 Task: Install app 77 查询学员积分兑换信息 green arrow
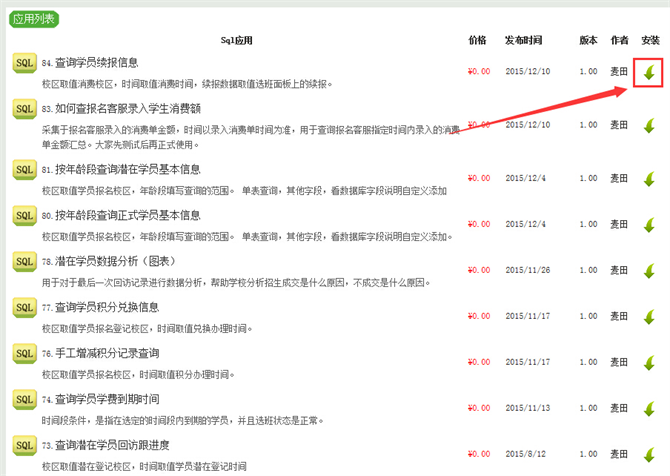point(649,317)
